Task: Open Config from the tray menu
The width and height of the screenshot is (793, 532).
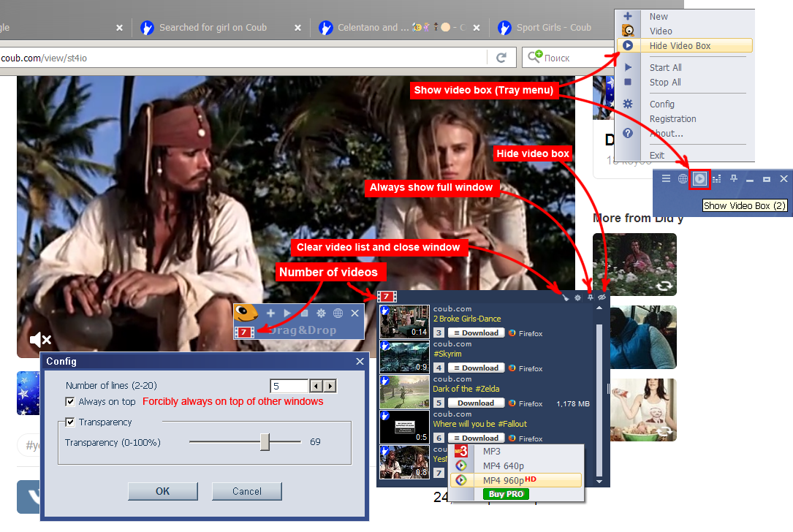Action: click(662, 104)
